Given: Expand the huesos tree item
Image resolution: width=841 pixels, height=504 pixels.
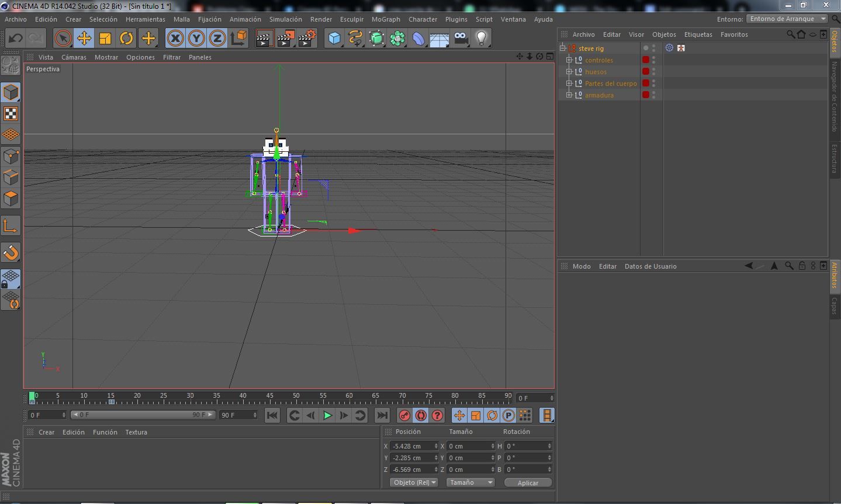Looking at the screenshot, I should click(569, 72).
